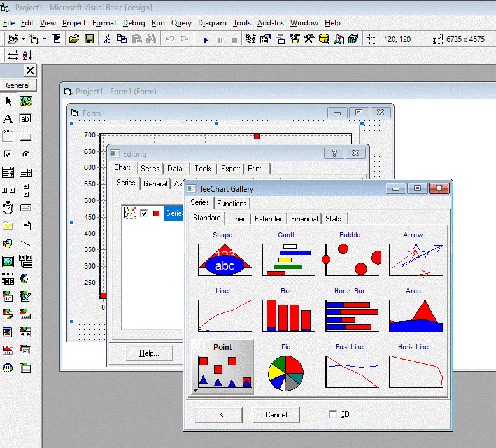Select the PictureBox control in toolbox
The width and height of the screenshot is (496, 448).
click(26, 101)
